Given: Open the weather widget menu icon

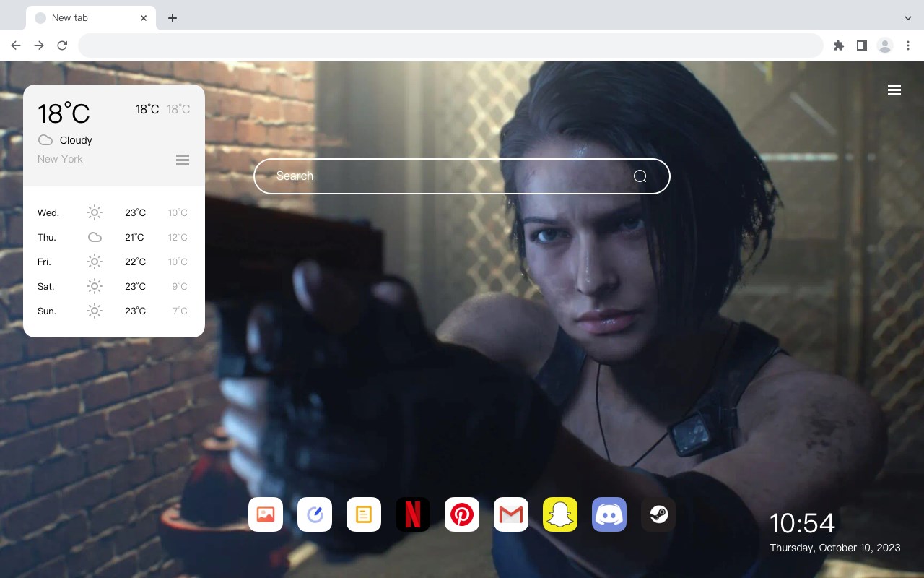Looking at the screenshot, I should [x=183, y=160].
